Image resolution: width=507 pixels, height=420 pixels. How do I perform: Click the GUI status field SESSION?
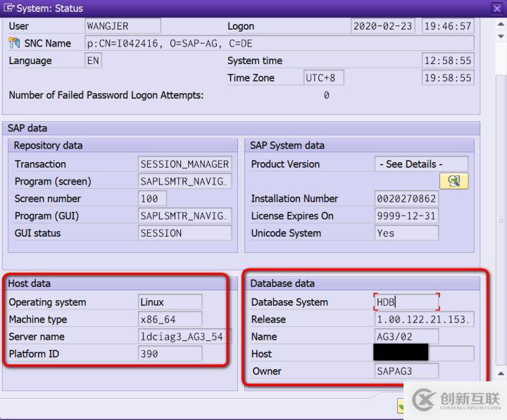185,233
